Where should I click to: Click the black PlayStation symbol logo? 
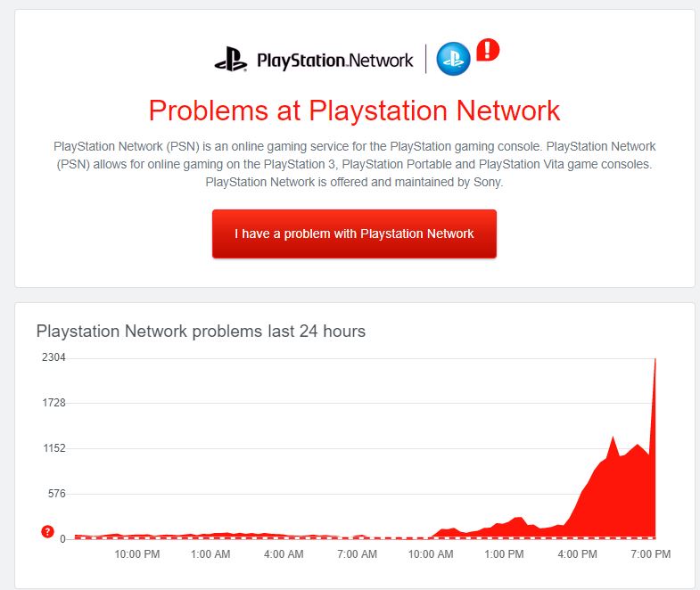[230, 61]
